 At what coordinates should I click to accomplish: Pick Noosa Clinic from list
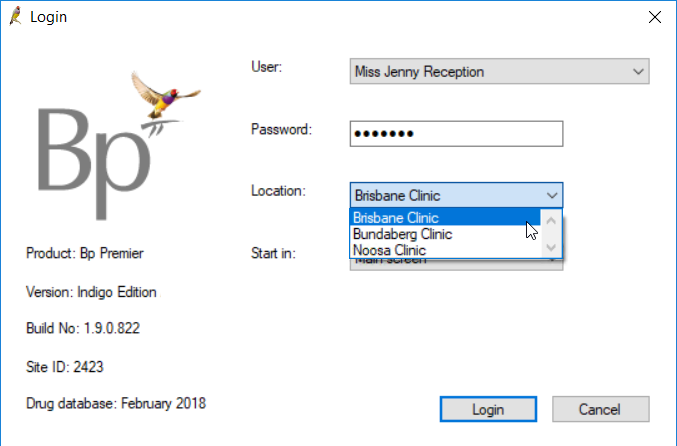[445, 250]
